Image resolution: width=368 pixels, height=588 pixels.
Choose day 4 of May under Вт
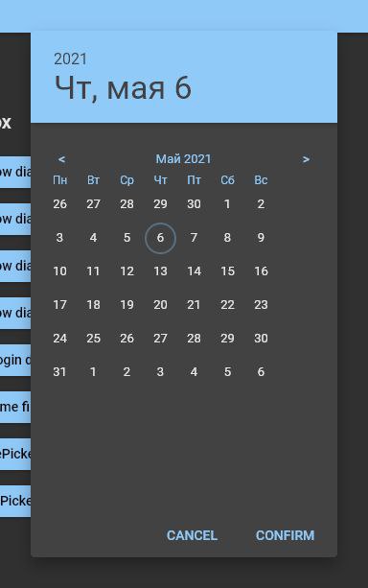[x=93, y=238]
